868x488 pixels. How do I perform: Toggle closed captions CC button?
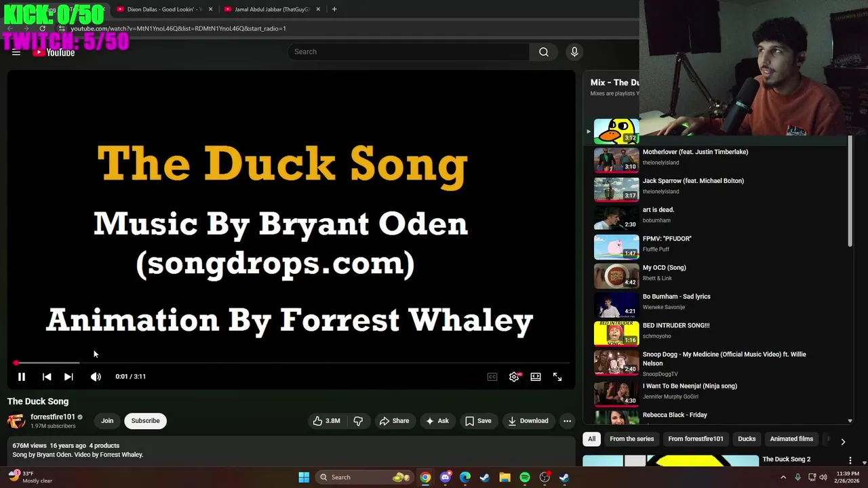[492, 377]
